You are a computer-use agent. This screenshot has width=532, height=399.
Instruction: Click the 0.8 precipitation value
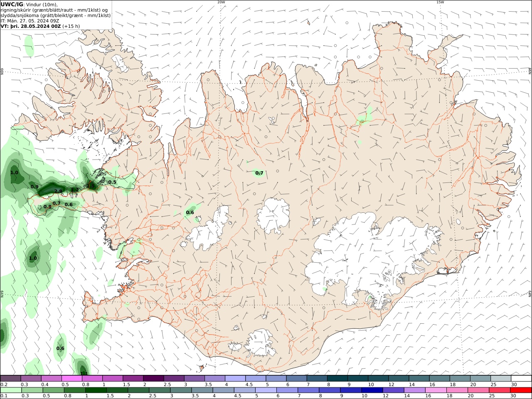47,207
